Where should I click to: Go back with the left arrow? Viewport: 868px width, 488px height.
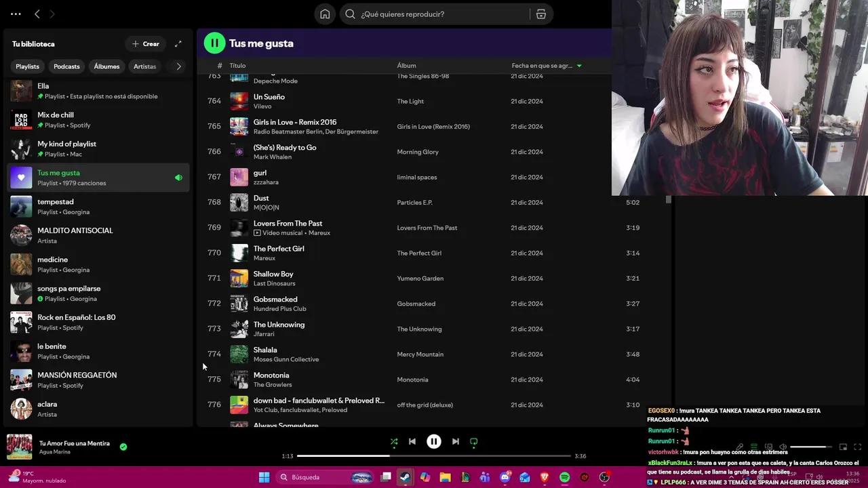[x=37, y=14]
